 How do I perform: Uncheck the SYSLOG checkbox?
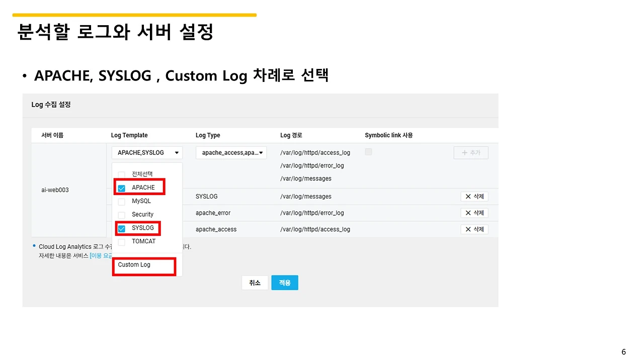pos(121,229)
